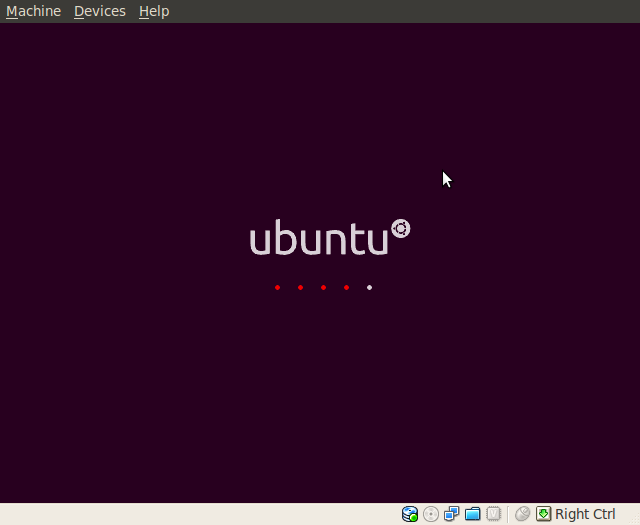Screen dimensions: 640x525
Task: Open the Devices menu
Action: click(x=100, y=11)
